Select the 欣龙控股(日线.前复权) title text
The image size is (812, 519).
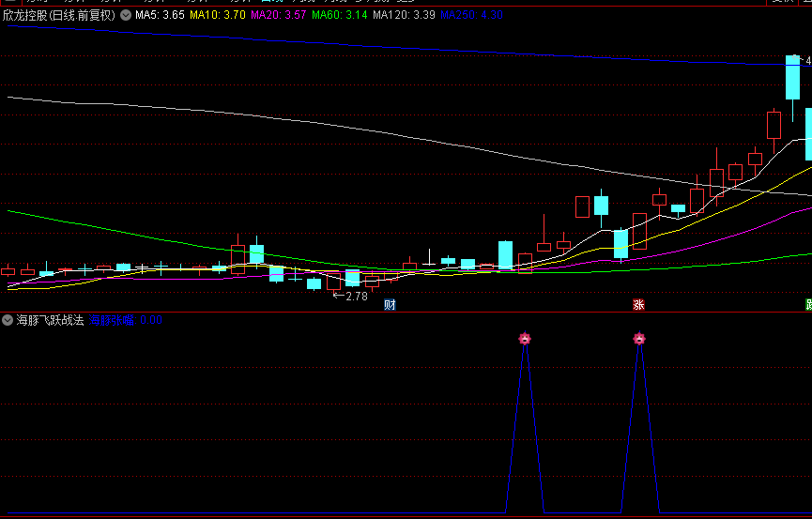[x=59, y=16]
